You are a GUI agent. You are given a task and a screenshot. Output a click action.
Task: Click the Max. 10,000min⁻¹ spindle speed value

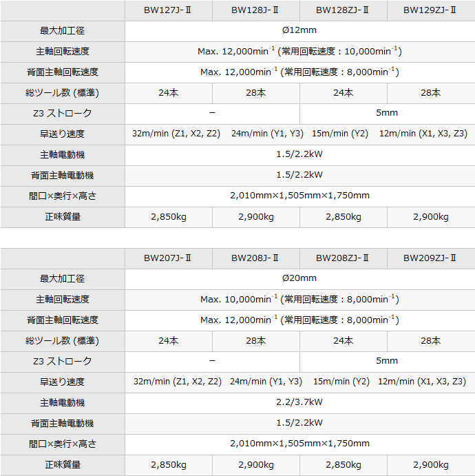pos(299,299)
